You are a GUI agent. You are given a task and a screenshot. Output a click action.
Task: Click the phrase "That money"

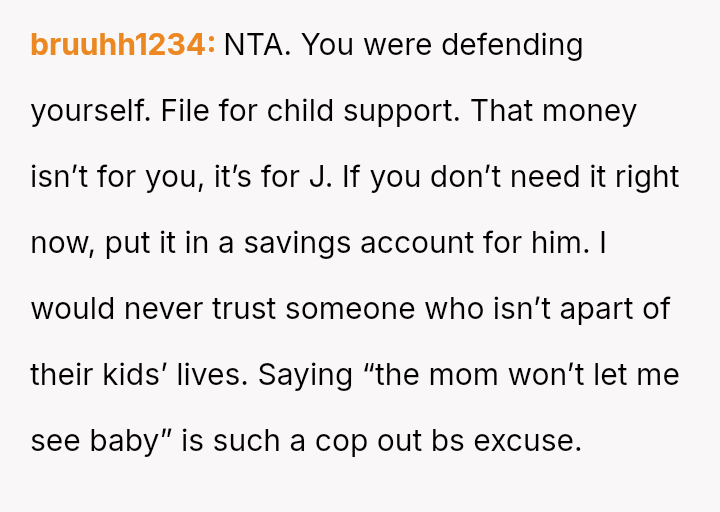(553, 111)
